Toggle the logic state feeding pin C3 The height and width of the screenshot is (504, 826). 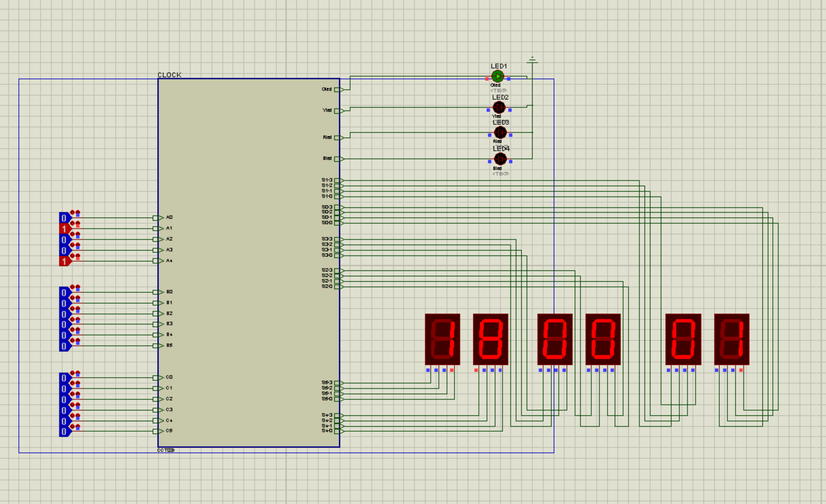tap(65, 410)
